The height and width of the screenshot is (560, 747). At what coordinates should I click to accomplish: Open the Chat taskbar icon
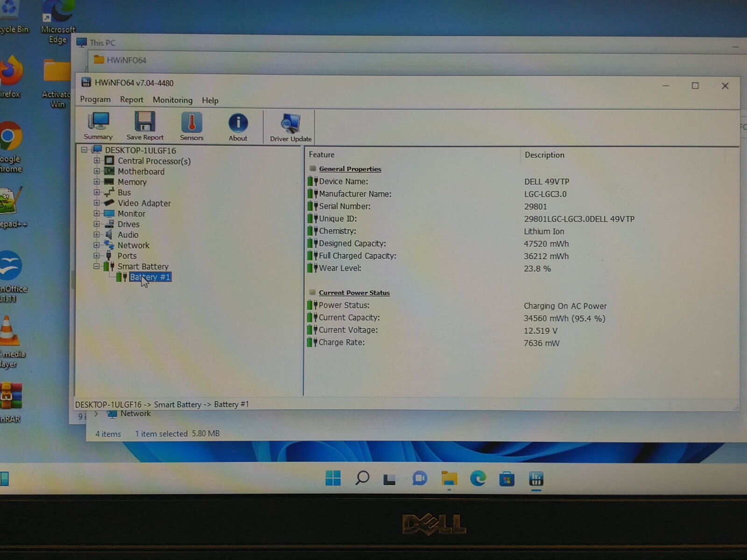click(x=419, y=478)
